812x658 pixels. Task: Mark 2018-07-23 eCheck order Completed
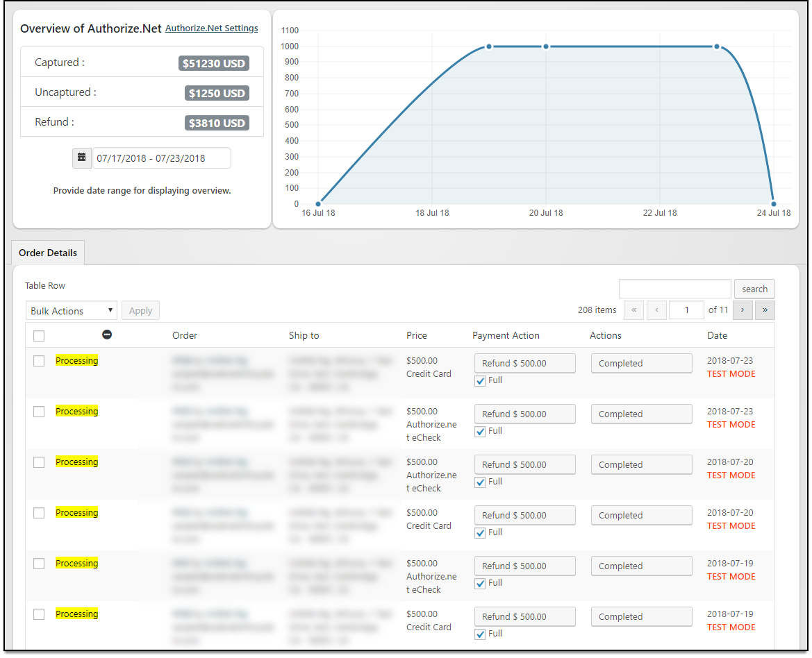642,414
